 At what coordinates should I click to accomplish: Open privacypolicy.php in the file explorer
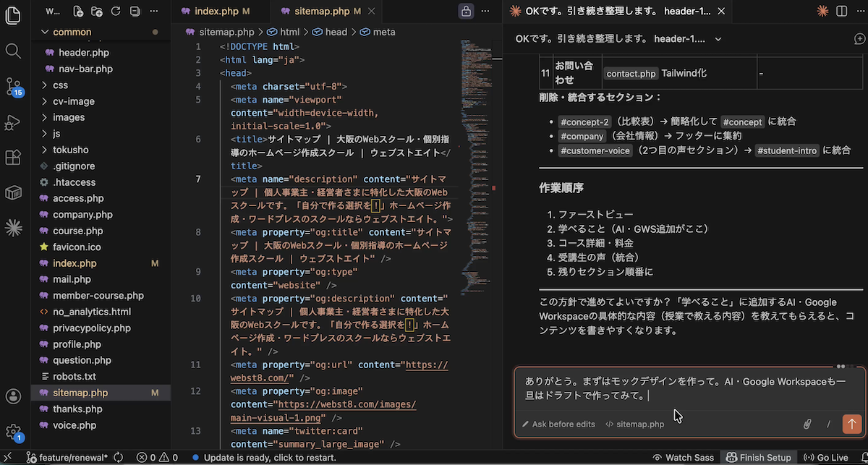(91, 328)
